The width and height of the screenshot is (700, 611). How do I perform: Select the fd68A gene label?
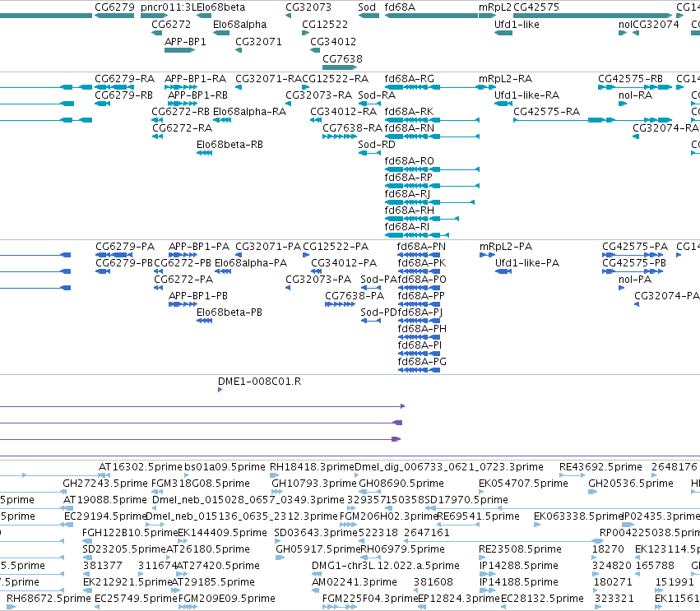(400, 7)
